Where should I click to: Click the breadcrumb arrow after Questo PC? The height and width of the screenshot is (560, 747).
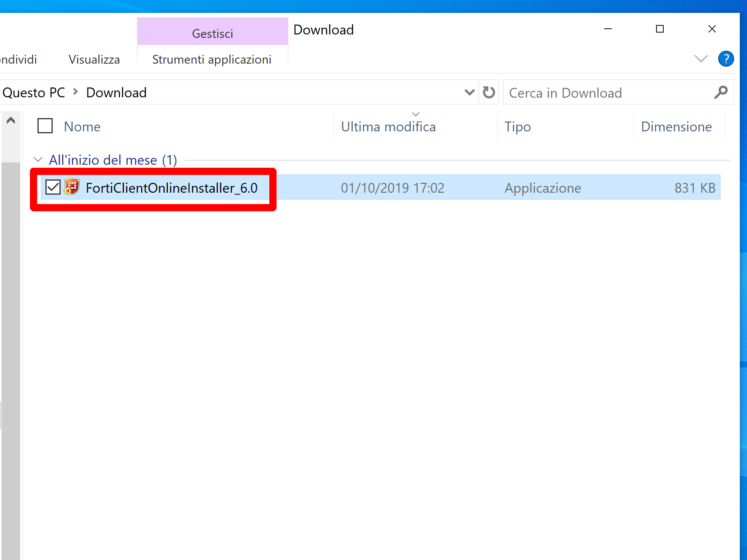(75, 92)
